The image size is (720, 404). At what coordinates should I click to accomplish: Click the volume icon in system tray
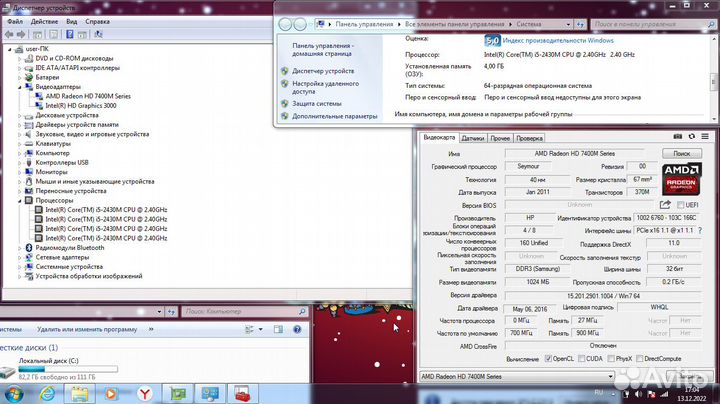point(638,394)
